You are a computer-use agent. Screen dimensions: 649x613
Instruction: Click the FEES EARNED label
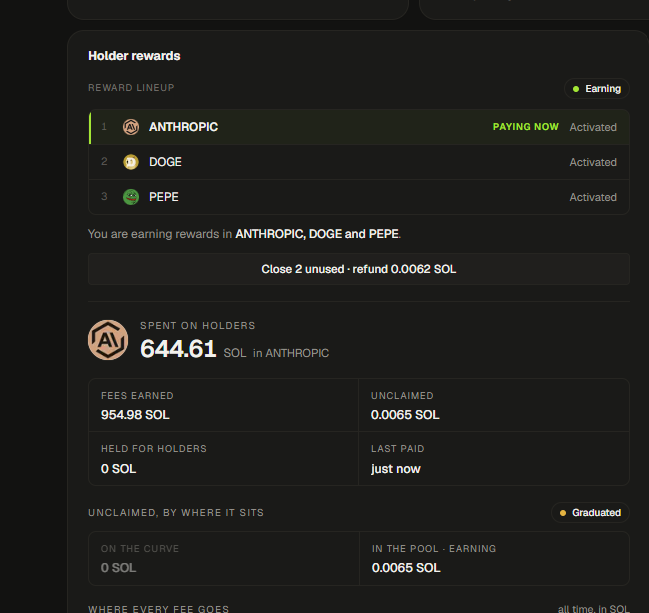coord(137,396)
